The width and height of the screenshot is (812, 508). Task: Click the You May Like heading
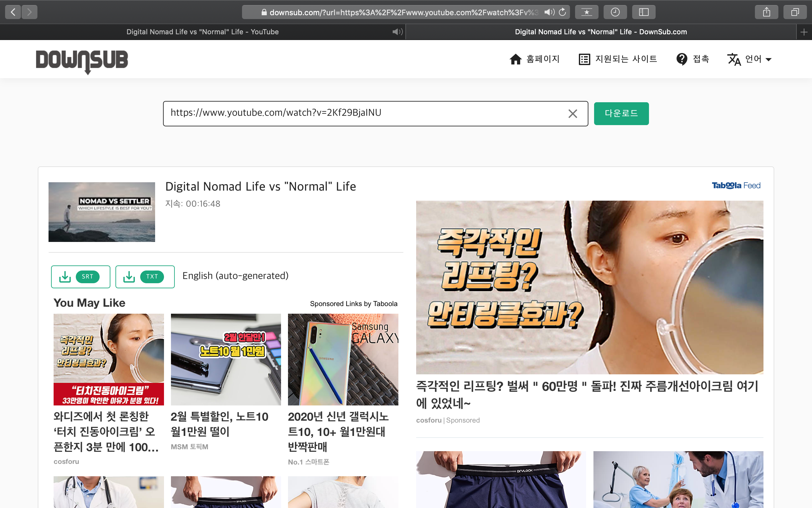pyautogui.click(x=89, y=303)
